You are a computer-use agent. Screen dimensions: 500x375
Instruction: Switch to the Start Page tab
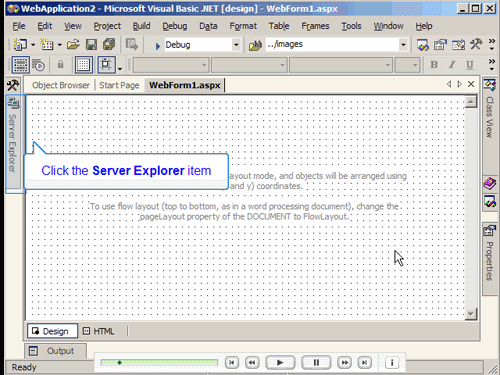(119, 85)
